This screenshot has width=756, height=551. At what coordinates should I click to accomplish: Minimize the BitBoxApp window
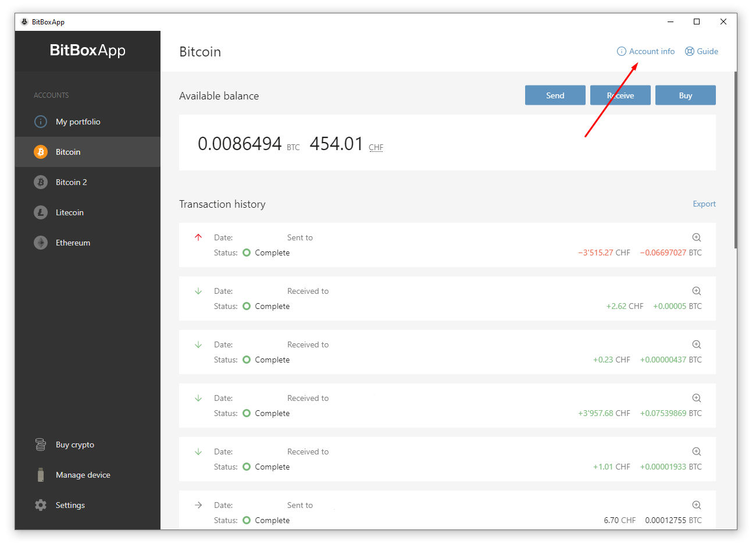point(671,22)
